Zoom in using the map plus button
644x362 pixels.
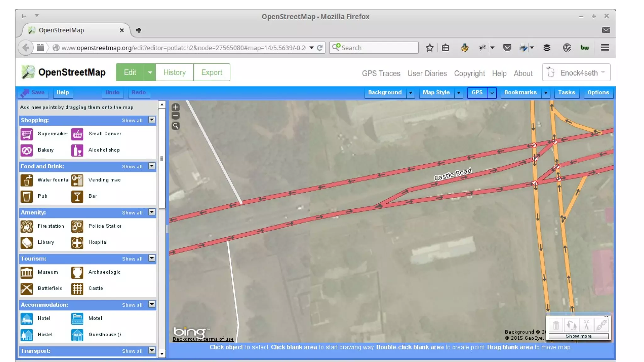click(x=175, y=107)
